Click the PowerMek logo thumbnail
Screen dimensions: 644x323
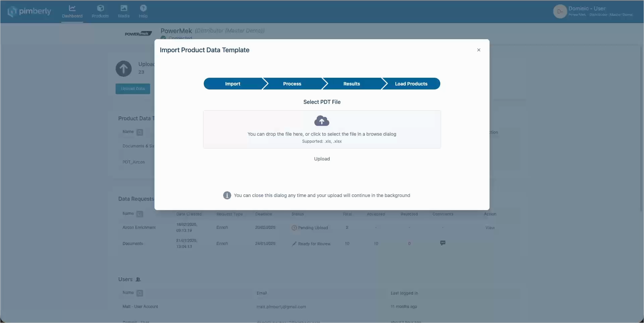point(138,34)
